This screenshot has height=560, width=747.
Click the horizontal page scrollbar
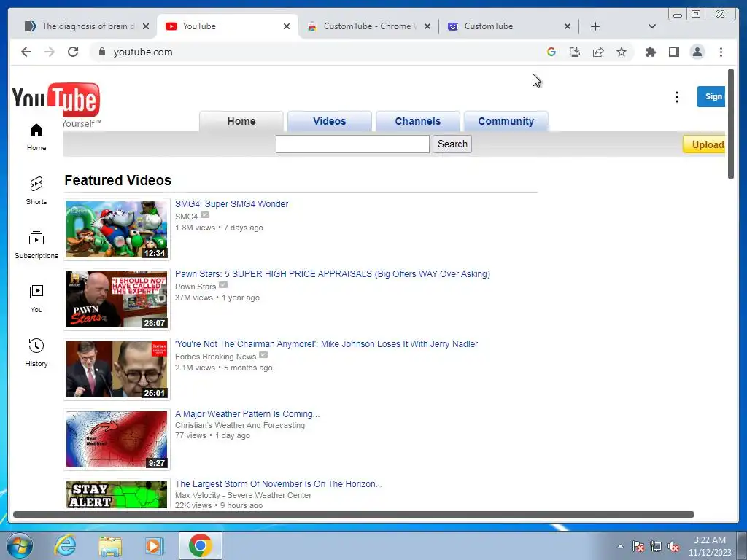tap(354, 514)
